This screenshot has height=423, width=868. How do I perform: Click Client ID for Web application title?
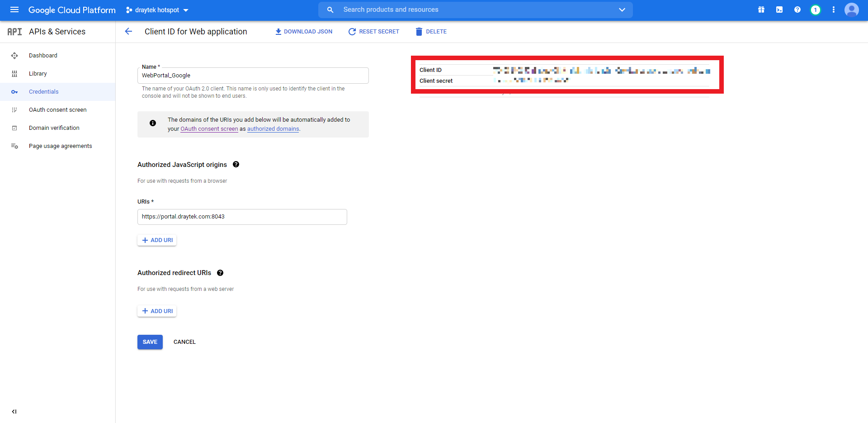196,32
